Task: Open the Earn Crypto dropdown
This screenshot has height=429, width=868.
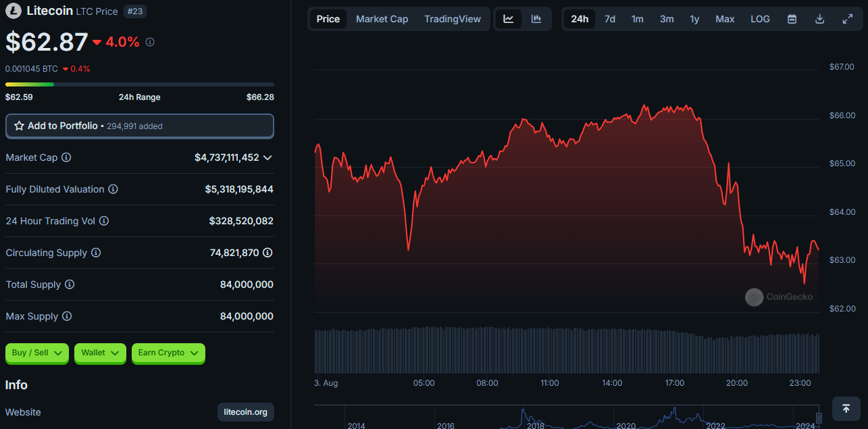Action: [168, 353]
